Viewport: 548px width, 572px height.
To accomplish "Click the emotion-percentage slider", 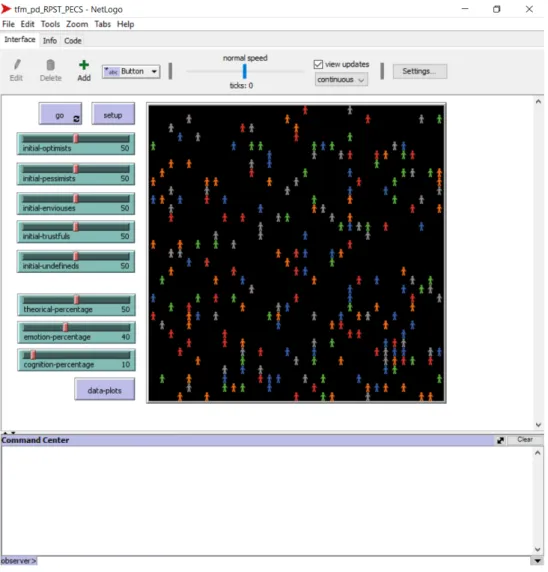I will (77, 332).
